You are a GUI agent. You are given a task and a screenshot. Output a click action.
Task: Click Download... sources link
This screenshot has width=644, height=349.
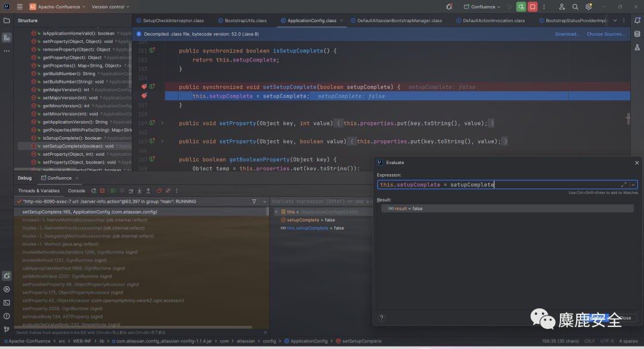coord(567,34)
